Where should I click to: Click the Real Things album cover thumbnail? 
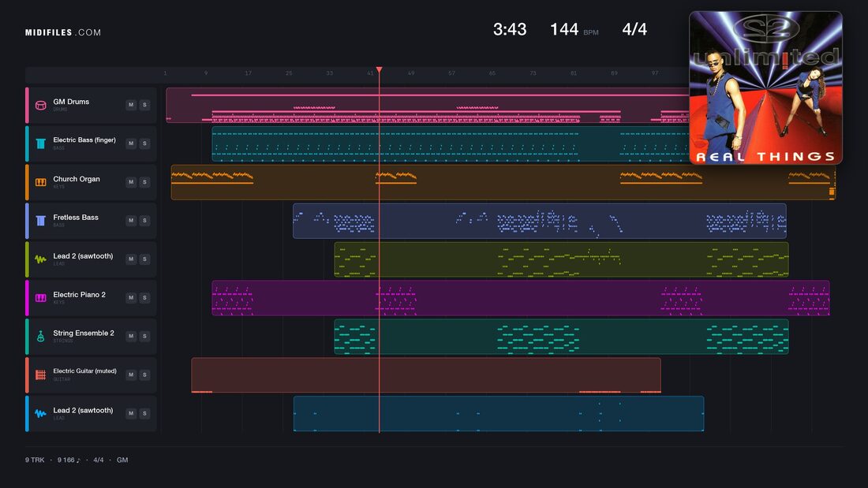pos(765,88)
